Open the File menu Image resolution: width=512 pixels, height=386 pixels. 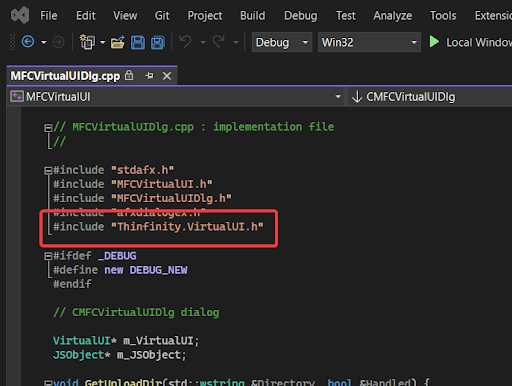pyautogui.click(x=49, y=16)
